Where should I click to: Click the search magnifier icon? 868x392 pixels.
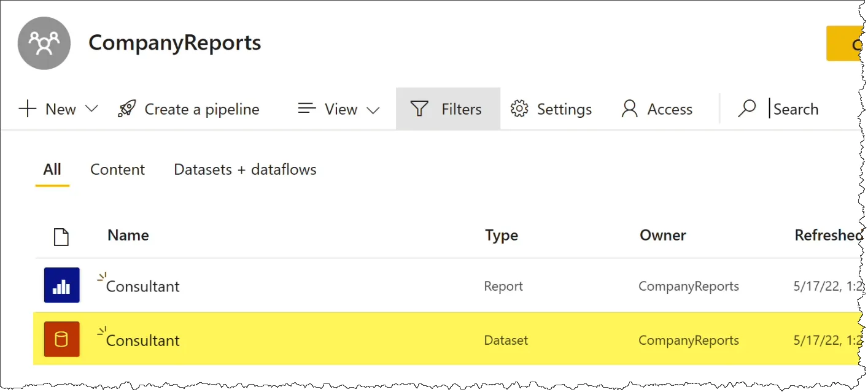pos(746,109)
